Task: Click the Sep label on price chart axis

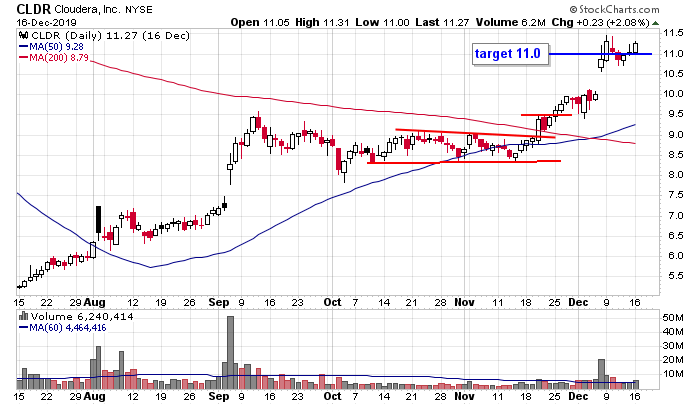Action: [x=219, y=302]
